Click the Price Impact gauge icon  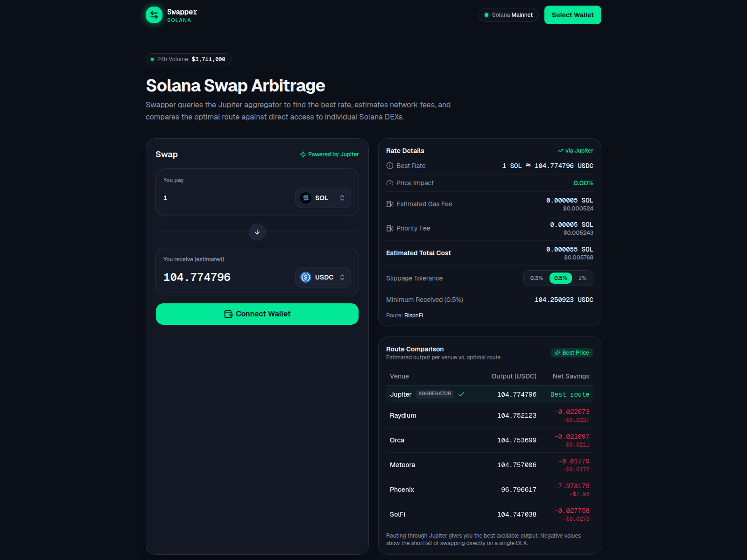[x=390, y=183]
